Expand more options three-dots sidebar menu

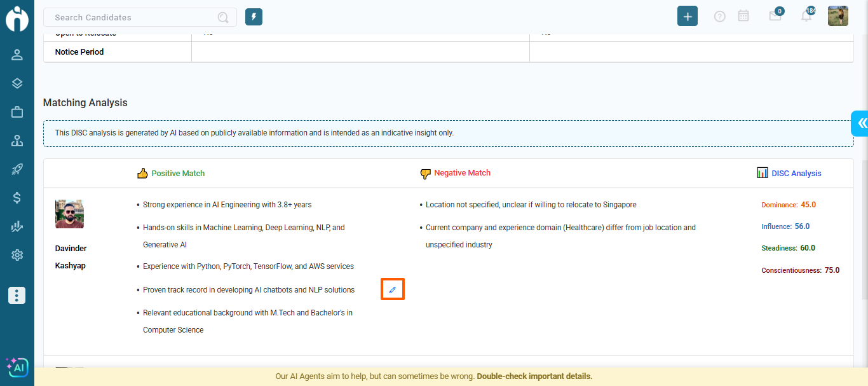pos(17,295)
